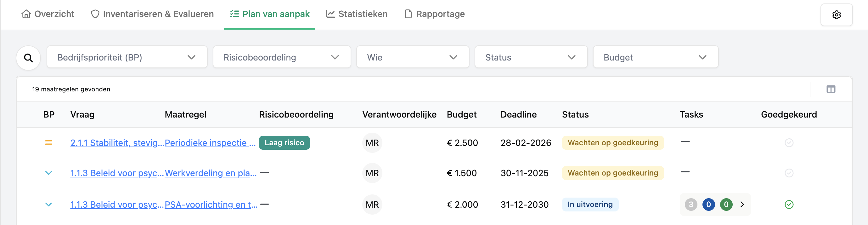Open the Risicobeoordeling filter dropdown
Viewport: 868px width, 225px height.
(282, 57)
